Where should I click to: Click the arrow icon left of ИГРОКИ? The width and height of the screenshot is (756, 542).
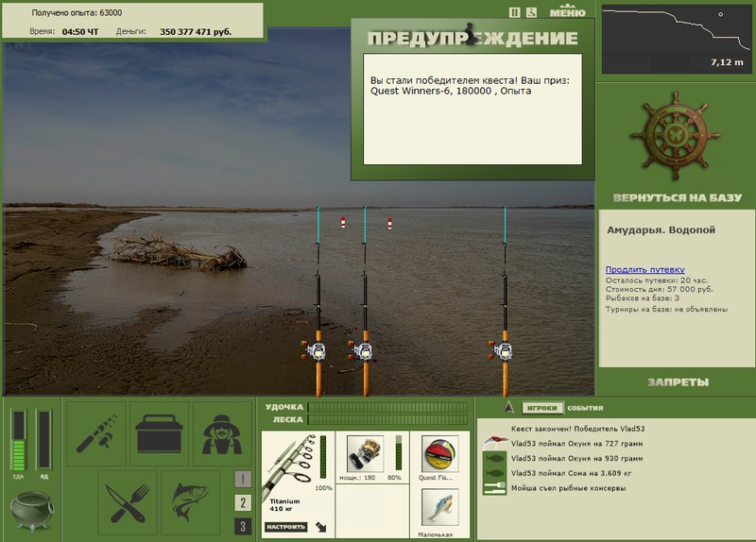point(509,408)
